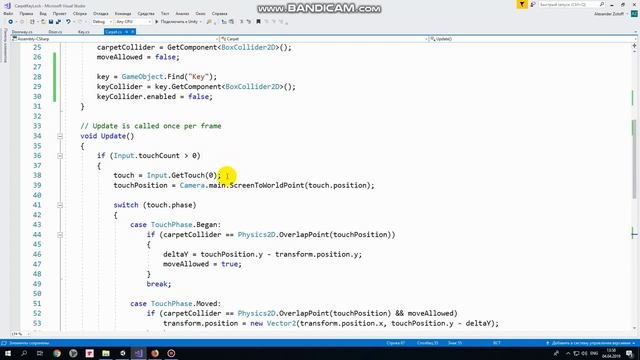Open Visual Studio from the taskbar

coord(138,353)
